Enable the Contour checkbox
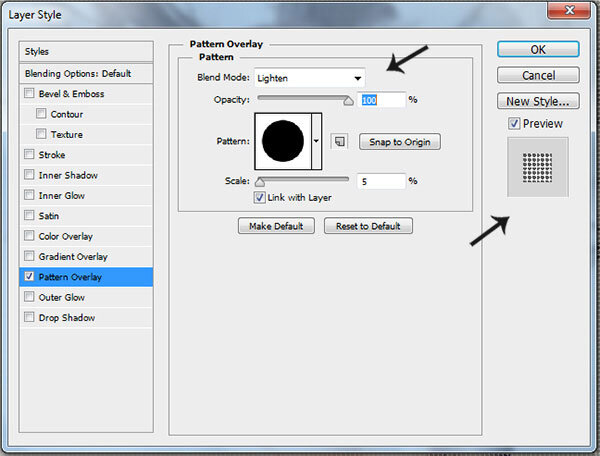Viewport: 600px width, 456px height. pos(41,113)
